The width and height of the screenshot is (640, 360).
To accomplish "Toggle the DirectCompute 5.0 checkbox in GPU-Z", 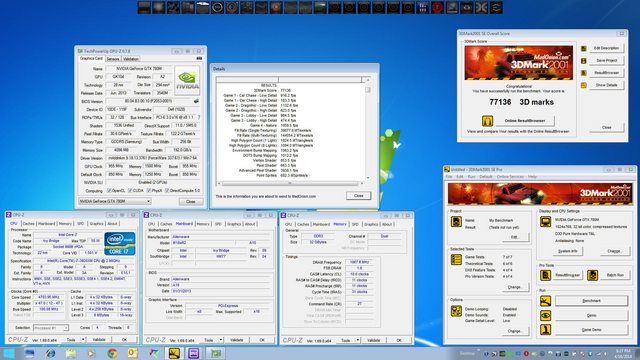I will coord(167,191).
